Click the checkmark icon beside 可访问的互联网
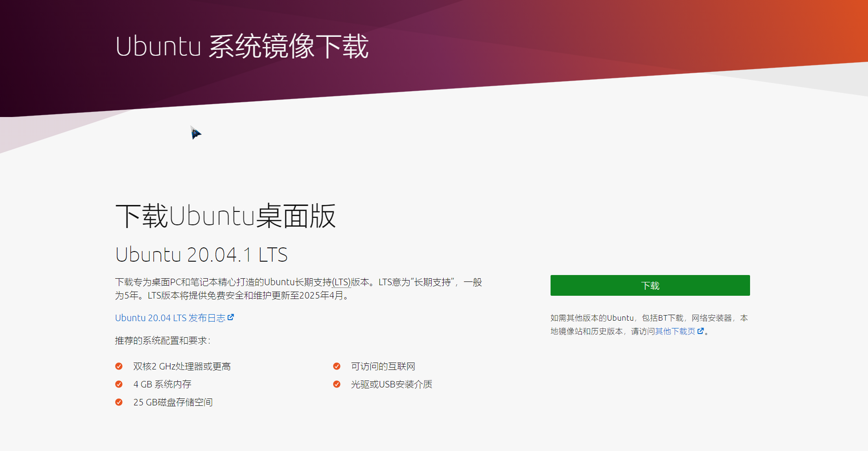868x451 pixels. coord(336,366)
